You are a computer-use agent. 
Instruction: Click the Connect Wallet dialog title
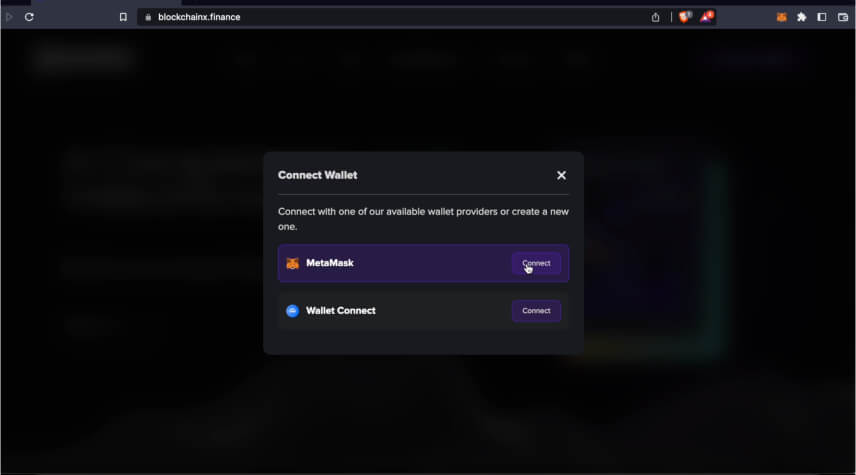tap(318, 175)
